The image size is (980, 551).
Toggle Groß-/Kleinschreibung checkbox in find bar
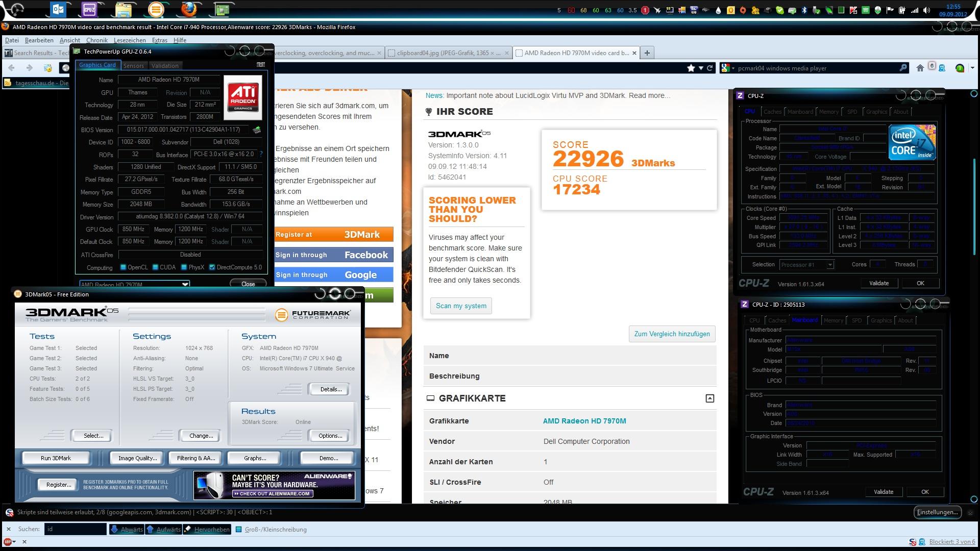point(238,530)
